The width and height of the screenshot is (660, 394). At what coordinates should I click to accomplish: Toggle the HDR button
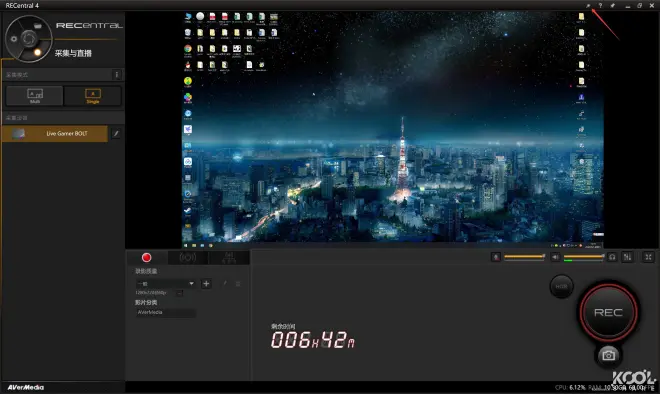pos(562,286)
